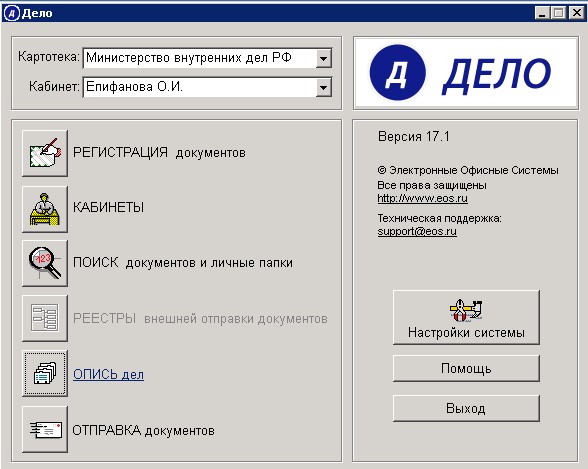Launch document search via magnifier icon
Image resolution: width=588 pixels, height=469 pixels.
45,264
